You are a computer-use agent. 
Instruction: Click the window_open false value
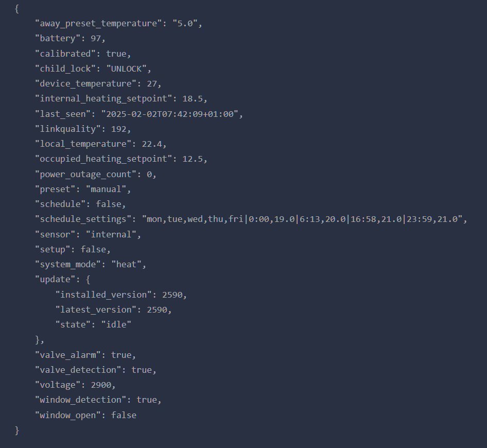124,415
